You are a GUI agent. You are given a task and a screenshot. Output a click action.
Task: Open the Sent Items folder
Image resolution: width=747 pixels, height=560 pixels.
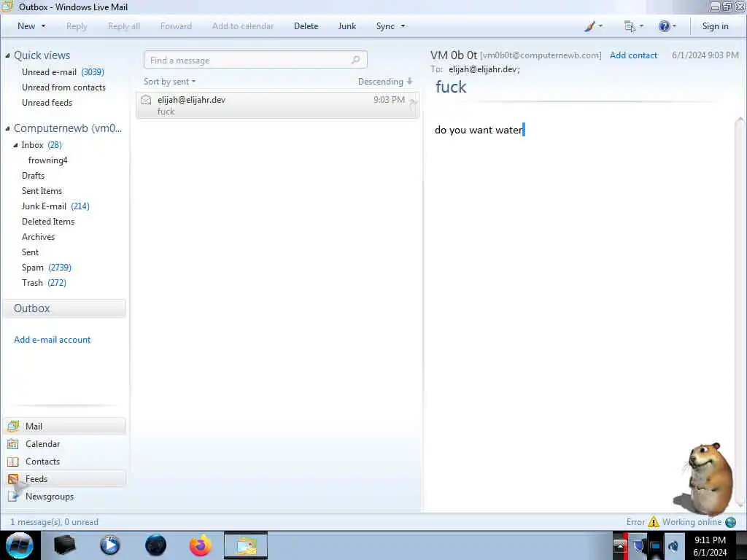pos(42,190)
